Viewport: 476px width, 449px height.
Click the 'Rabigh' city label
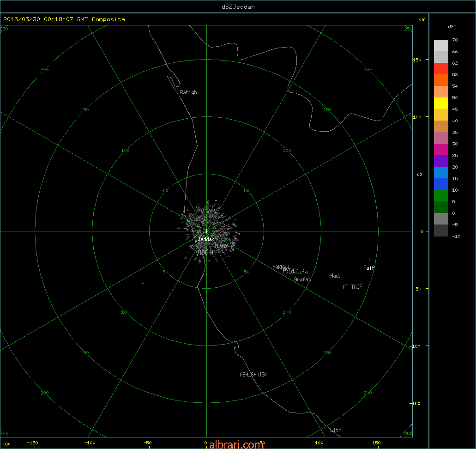pyautogui.click(x=188, y=92)
